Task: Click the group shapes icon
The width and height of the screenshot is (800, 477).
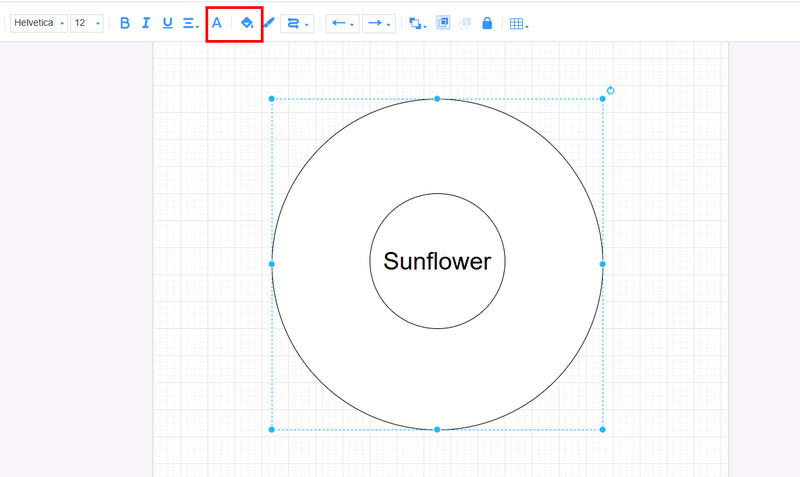Action: click(443, 23)
